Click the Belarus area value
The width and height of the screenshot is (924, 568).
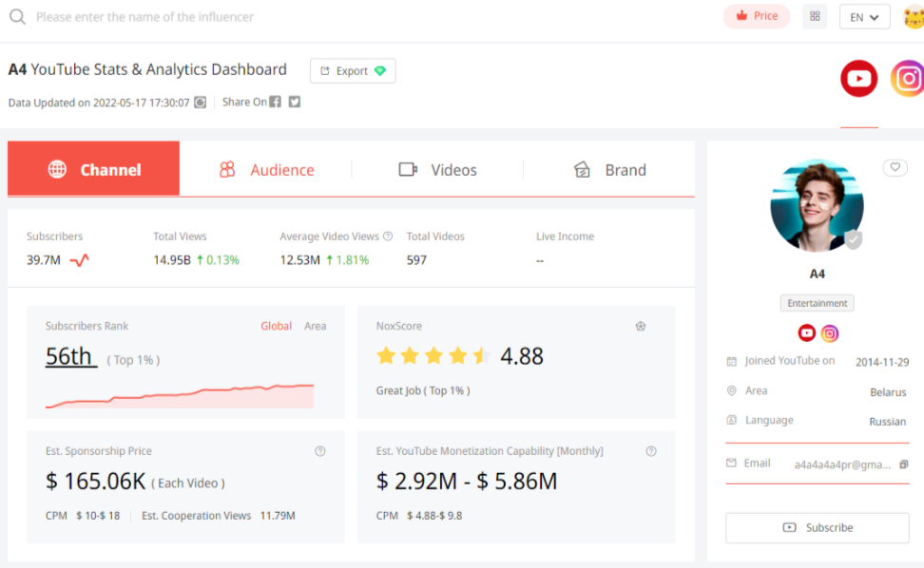click(888, 392)
